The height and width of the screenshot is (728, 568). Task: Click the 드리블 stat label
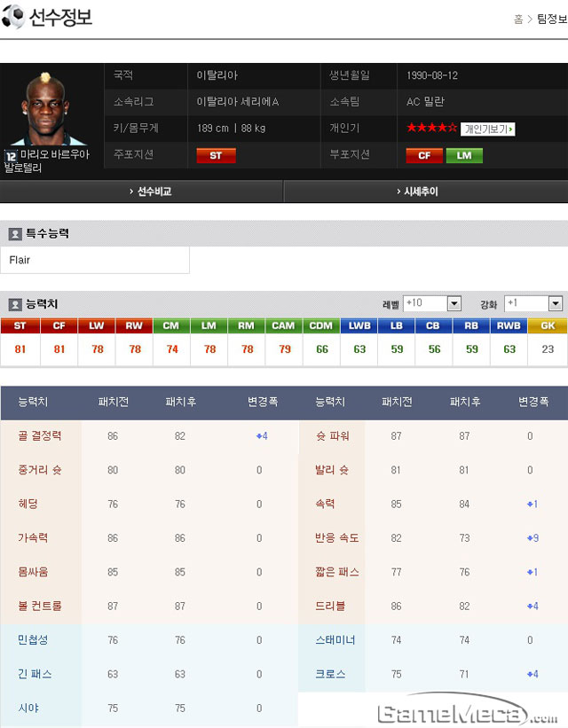tap(330, 606)
